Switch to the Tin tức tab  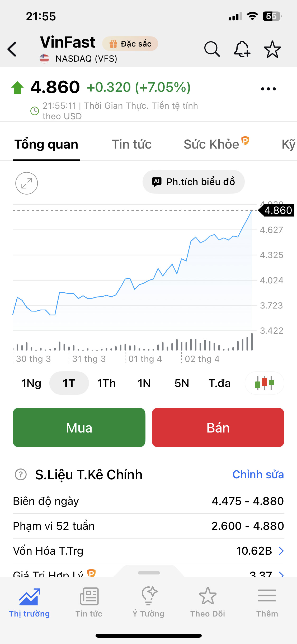131,144
